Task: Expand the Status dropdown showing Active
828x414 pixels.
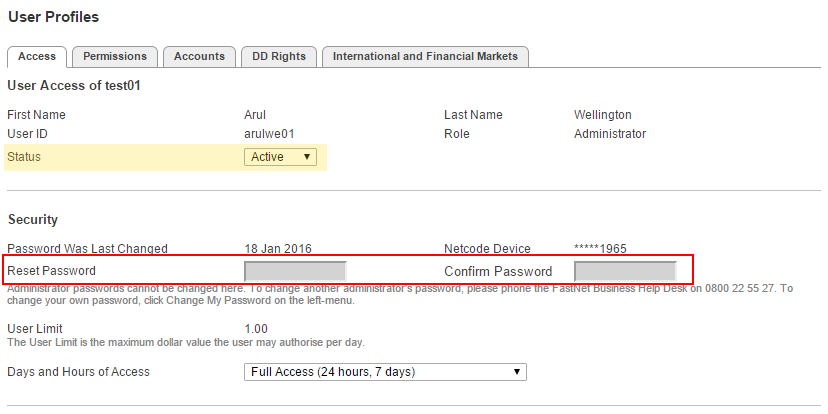Action: [x=281, y=157]
